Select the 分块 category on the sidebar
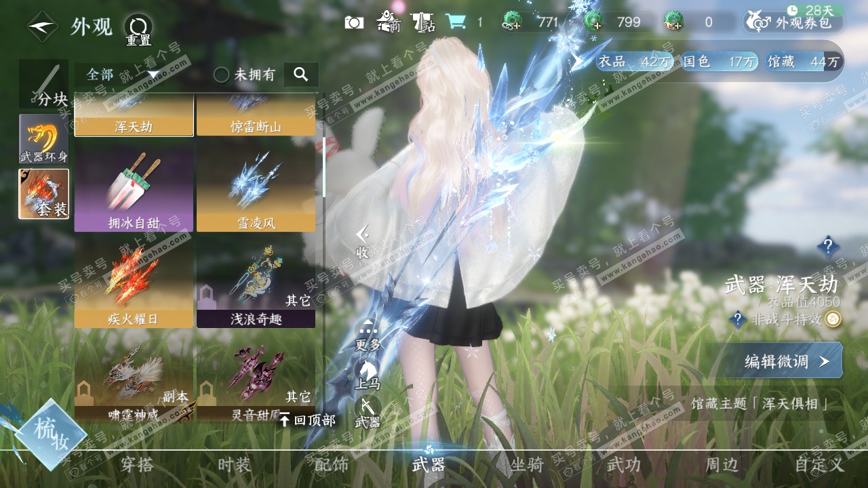This screenshot has width=868, height=488. click(x=44, y=84)
